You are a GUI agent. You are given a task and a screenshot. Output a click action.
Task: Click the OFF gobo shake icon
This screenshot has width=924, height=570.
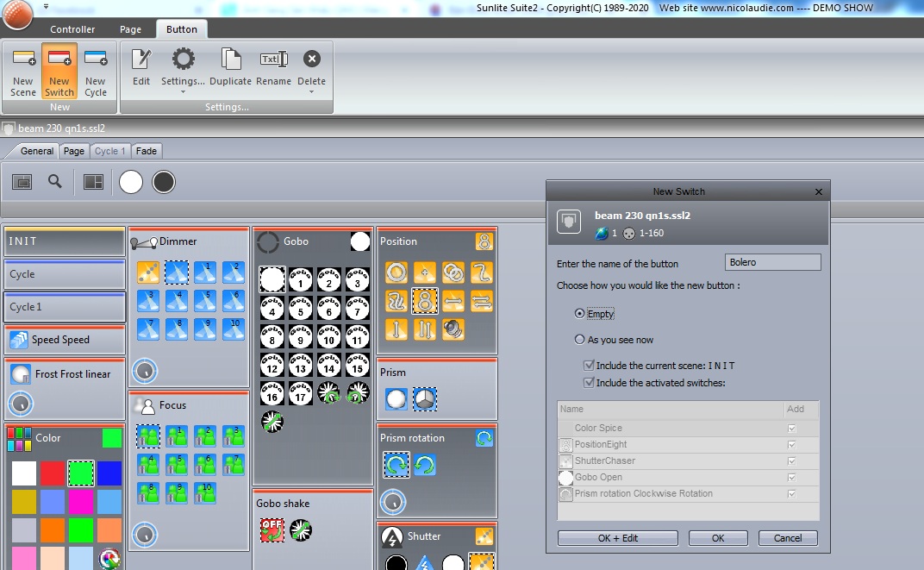272,530
